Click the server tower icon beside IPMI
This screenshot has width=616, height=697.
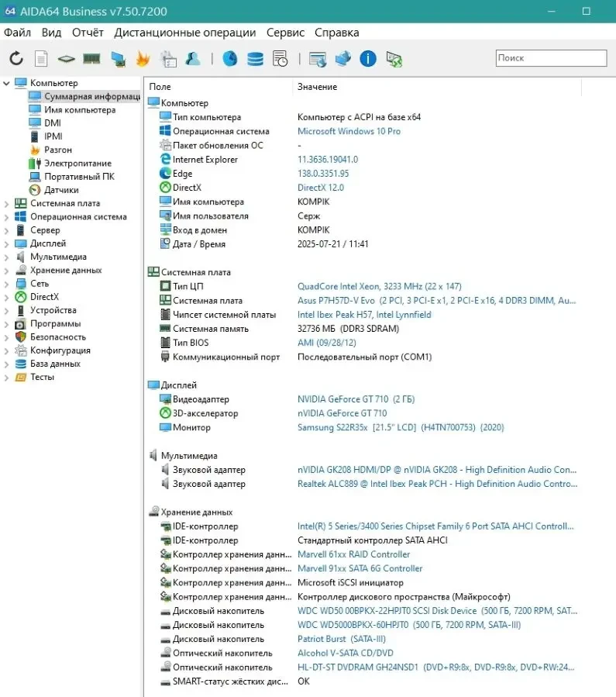pyautogui.click(x=35, y=136)
